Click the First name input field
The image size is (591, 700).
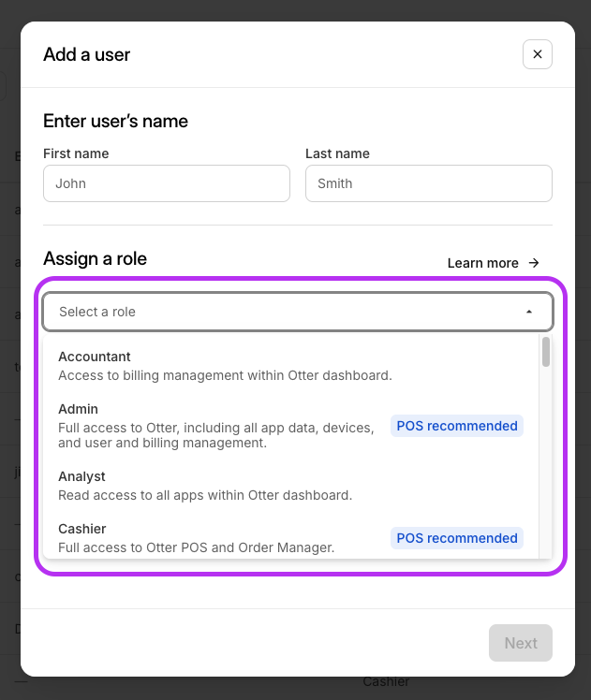pos(167,183)
